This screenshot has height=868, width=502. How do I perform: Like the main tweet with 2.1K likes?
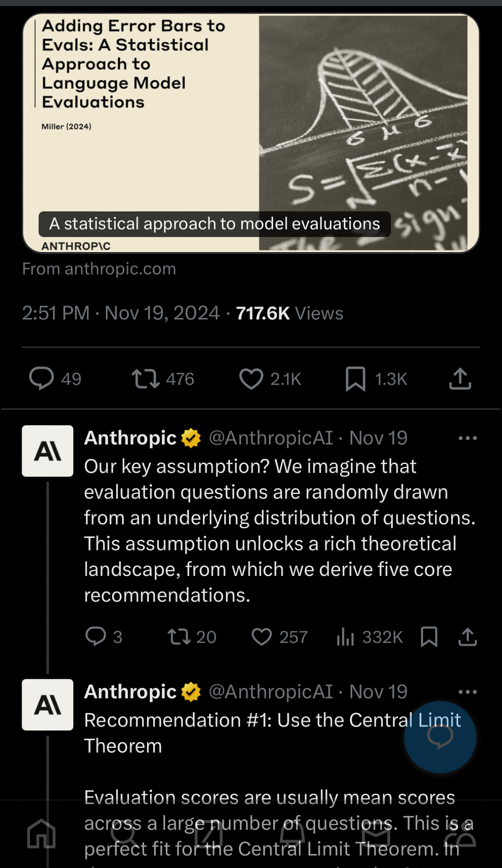[x=251, y=378]
